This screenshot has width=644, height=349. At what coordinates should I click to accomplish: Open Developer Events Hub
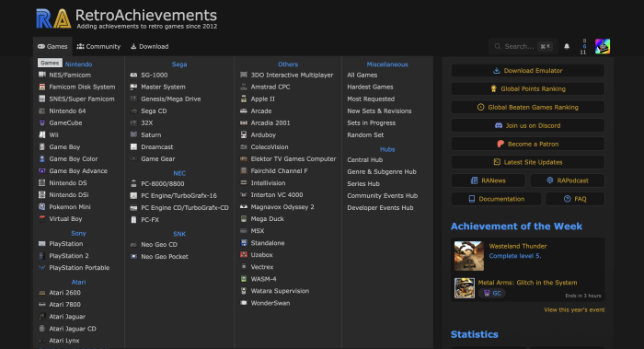pos(380,207)
